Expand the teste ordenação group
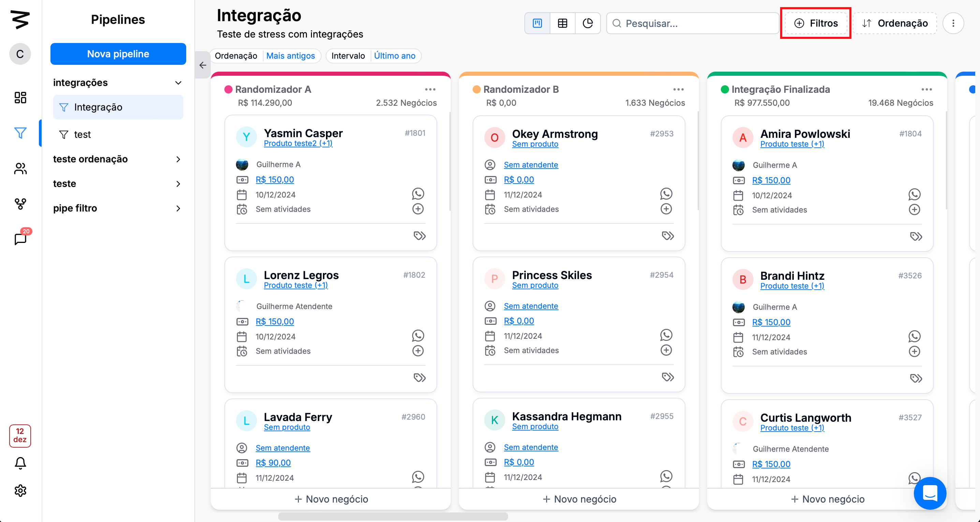The width and height of the screenshot is (980, 522). click(178, 159)
